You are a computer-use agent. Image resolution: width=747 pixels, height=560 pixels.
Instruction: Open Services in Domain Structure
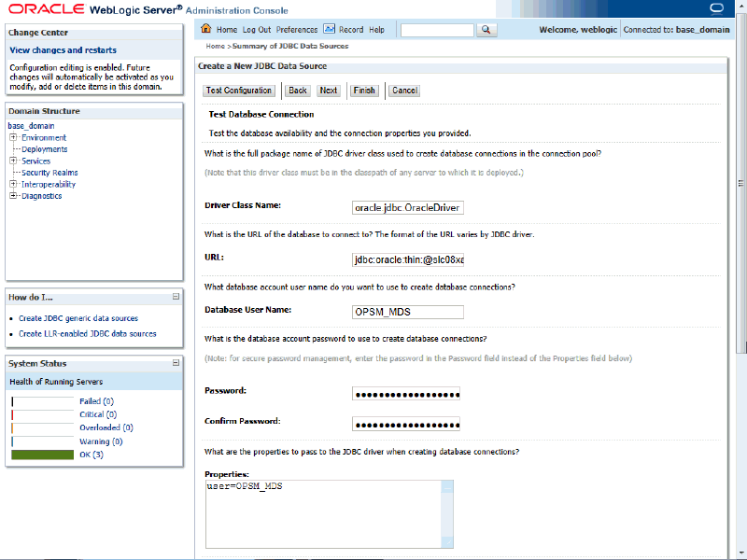(35, 161)
